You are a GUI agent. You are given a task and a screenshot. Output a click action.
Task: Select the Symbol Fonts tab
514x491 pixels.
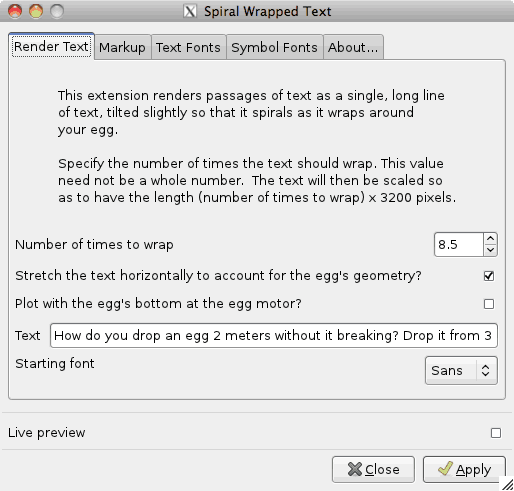(275, 47)
